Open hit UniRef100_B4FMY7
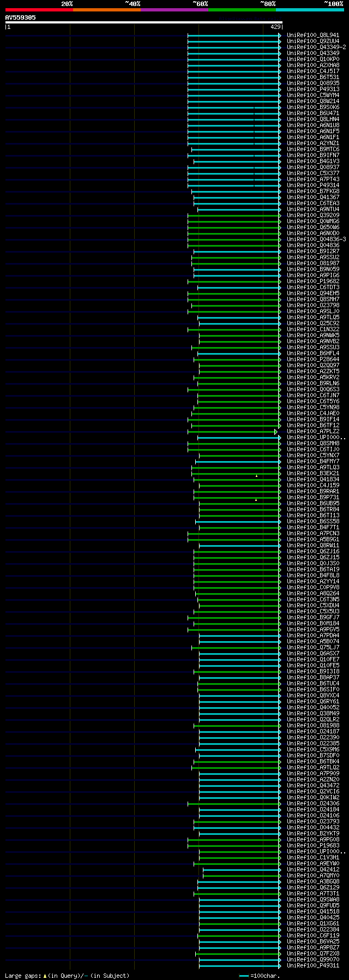Viewport: 349px width, 980px height. [x=313, y=462]
